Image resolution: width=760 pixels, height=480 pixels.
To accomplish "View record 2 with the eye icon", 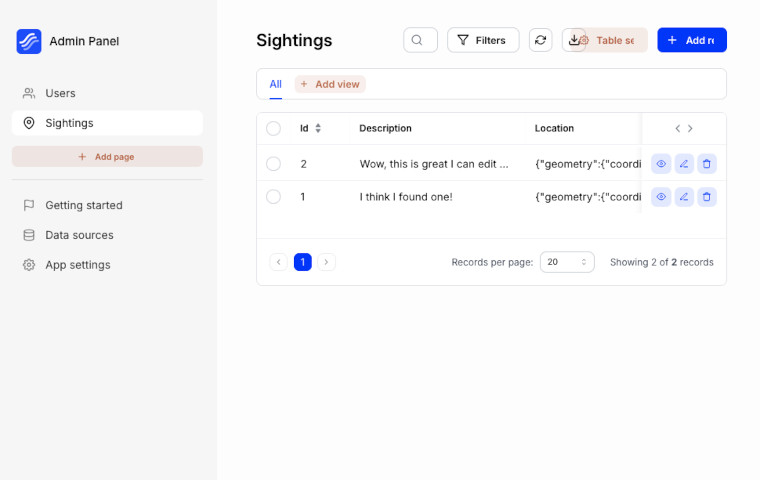I will coord(661,164).
